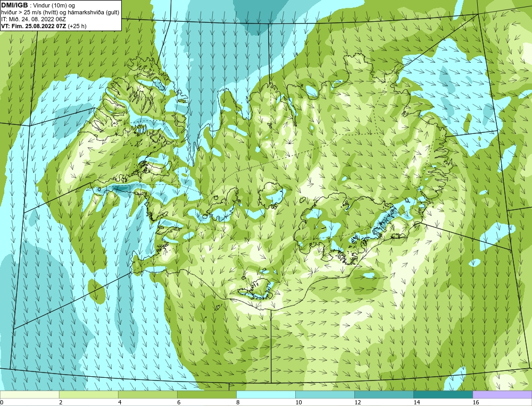The image size is (532, 406).
Task: Click the 12–14 m/s teal legend swatch
Action: [384, 394]
